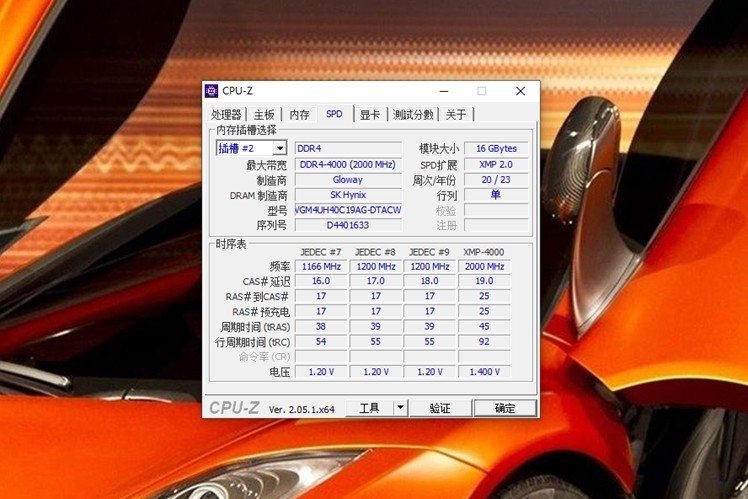
Task: Click the Ver. 2.05.1.x64 version text
Action: [x=301, y=409]
